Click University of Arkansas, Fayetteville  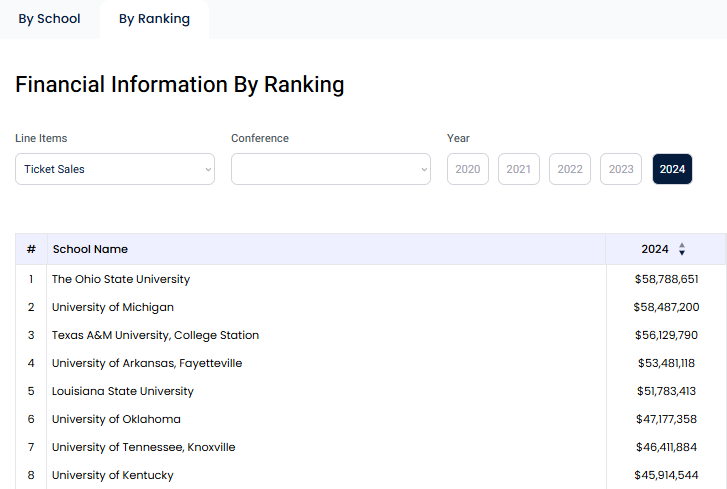pyautogui.click(x=147, y=363)
